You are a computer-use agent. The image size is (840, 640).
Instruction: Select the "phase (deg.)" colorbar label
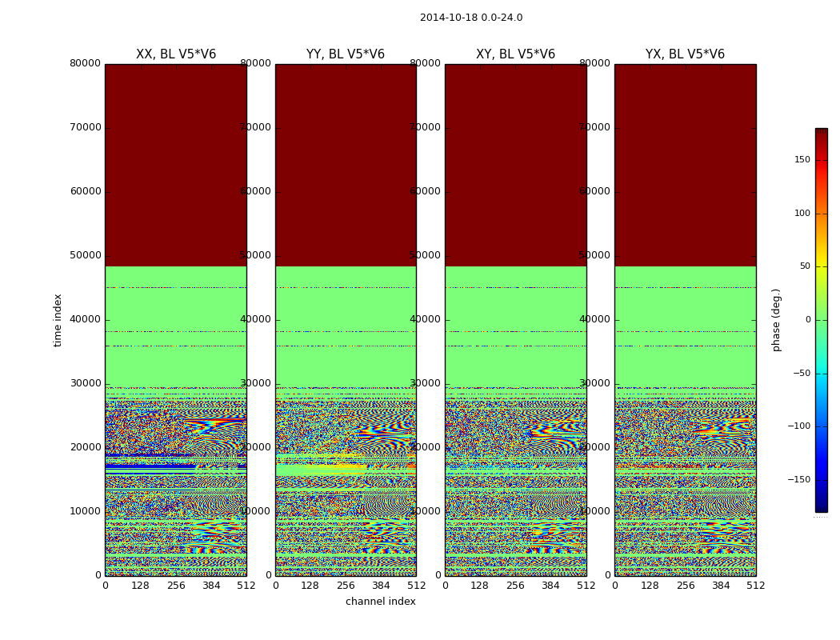(776, 320)
